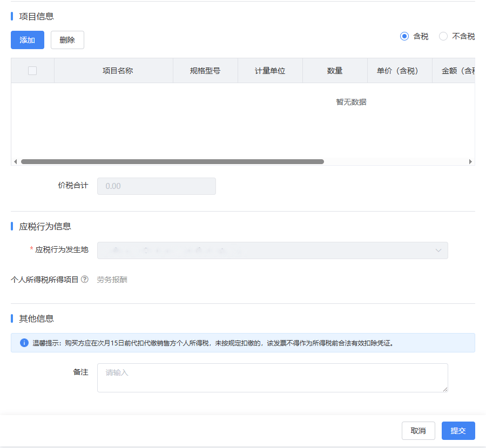The width and height of the screenshot is (486, 448).
Task: Click the scrollbar's right arrow
Action: click(x=470, y=161)
